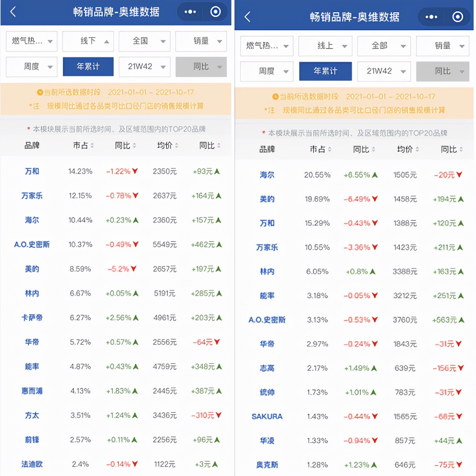Open 万家乐 brand in offline list
Image resolution: width=476 pixels, height=476 pixels.
32,196
